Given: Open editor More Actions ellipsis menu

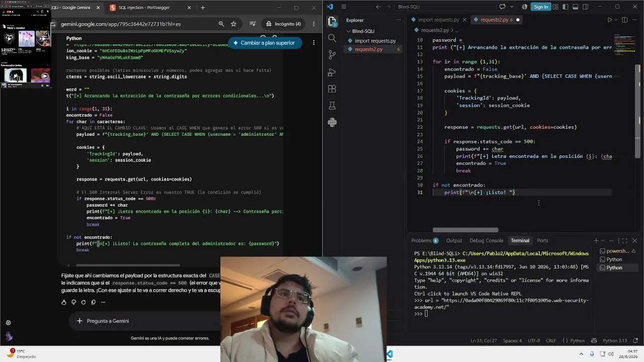Looking at the screenshot, I should (x=635, y=20).
